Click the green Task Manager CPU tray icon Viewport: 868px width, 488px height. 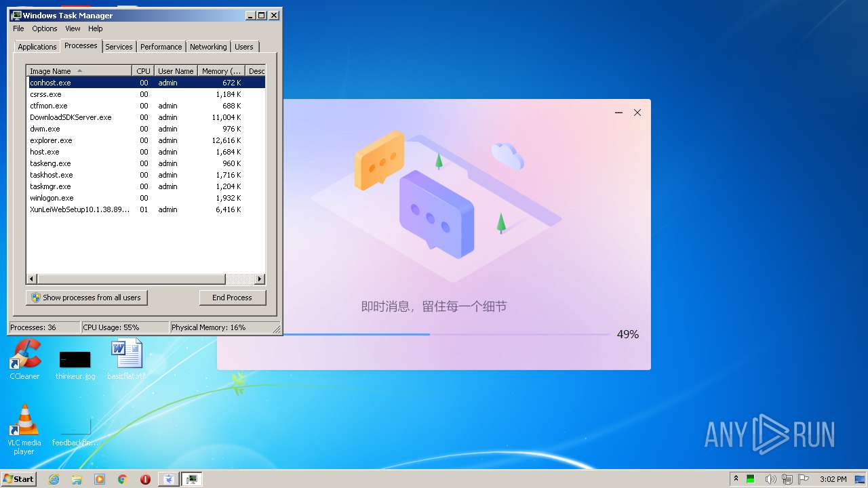pos(751,479)
